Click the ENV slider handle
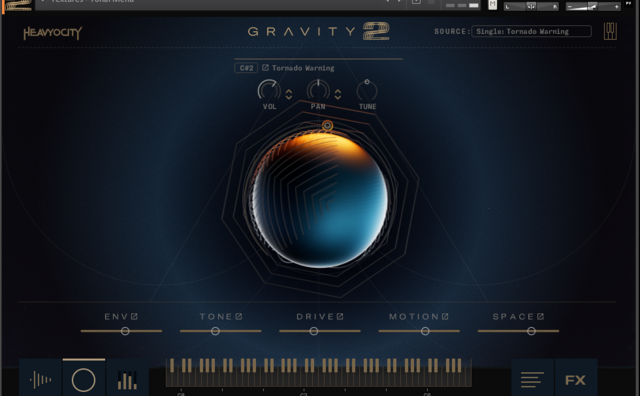 (125, 331)
